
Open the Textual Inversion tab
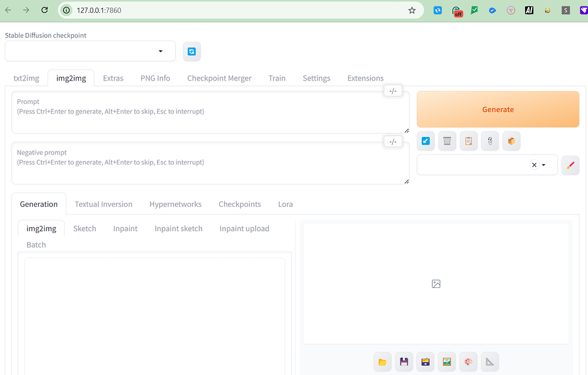[x=103, y=204]
